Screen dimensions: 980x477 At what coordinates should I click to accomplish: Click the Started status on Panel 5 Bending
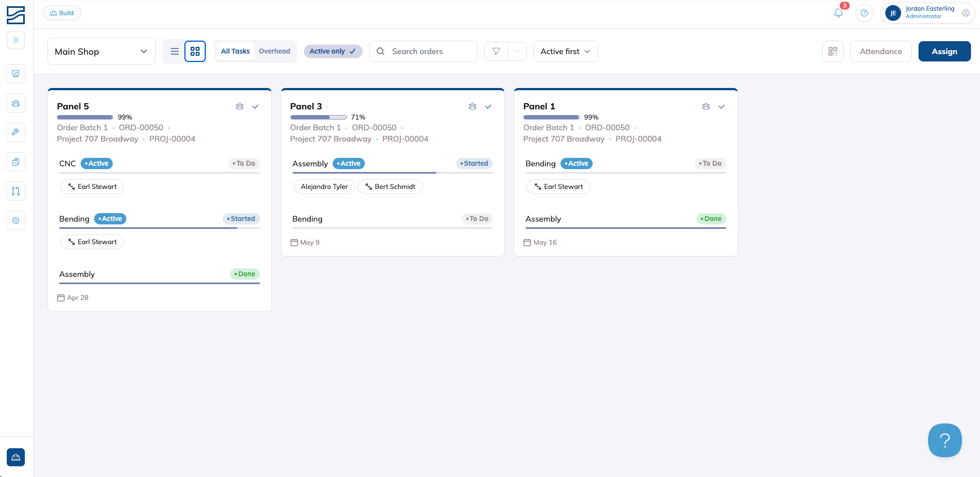click(241, 219)
